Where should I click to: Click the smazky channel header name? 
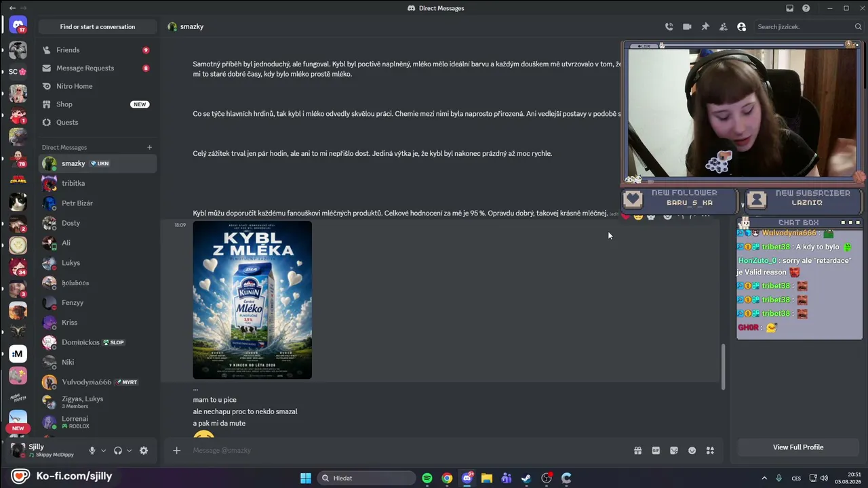[192, 26]
